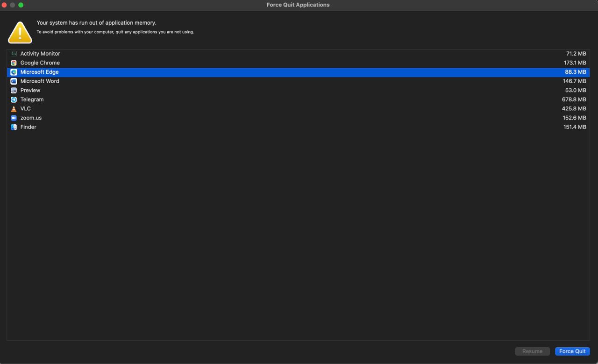Click the Force Quit button
Image resolution: width=598 pixels, height=364 pixels.
click(572, 351)
